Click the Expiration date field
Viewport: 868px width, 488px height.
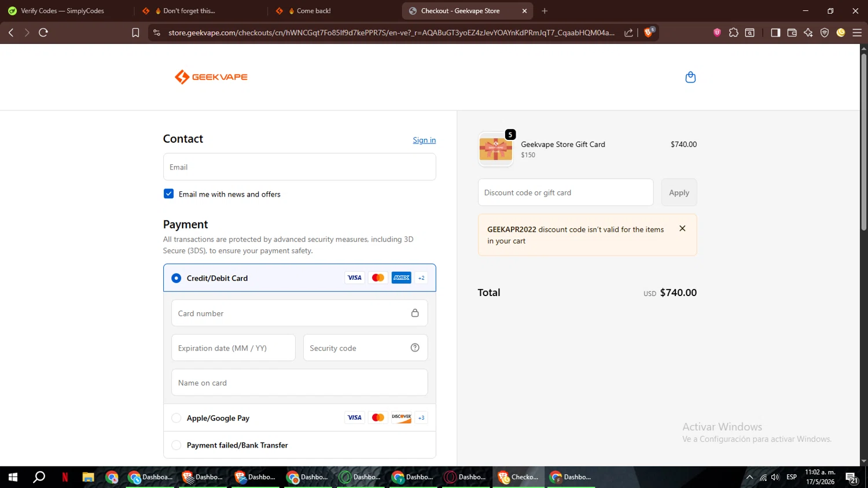(x=233, y=347)
